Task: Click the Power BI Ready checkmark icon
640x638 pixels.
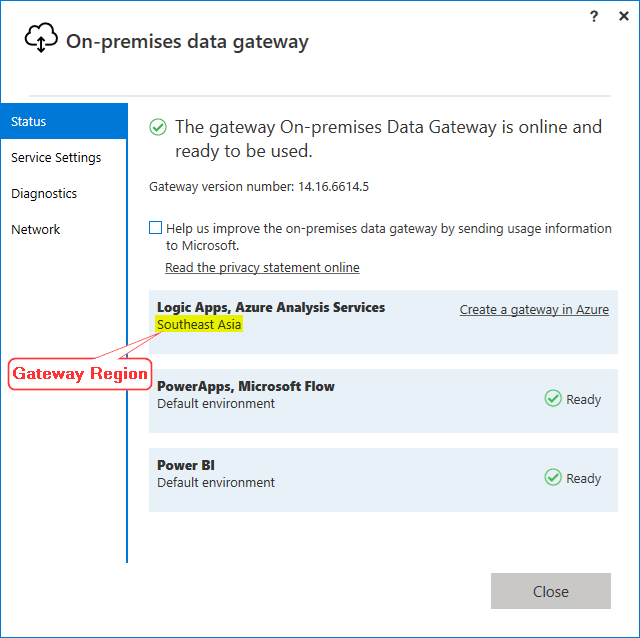Action: [553, 477]
